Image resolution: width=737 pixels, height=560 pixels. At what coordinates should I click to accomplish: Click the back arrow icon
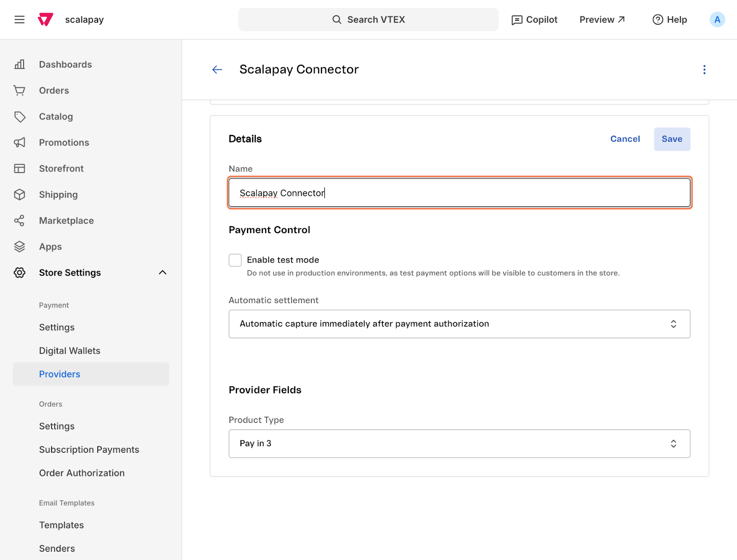(217, 70)
